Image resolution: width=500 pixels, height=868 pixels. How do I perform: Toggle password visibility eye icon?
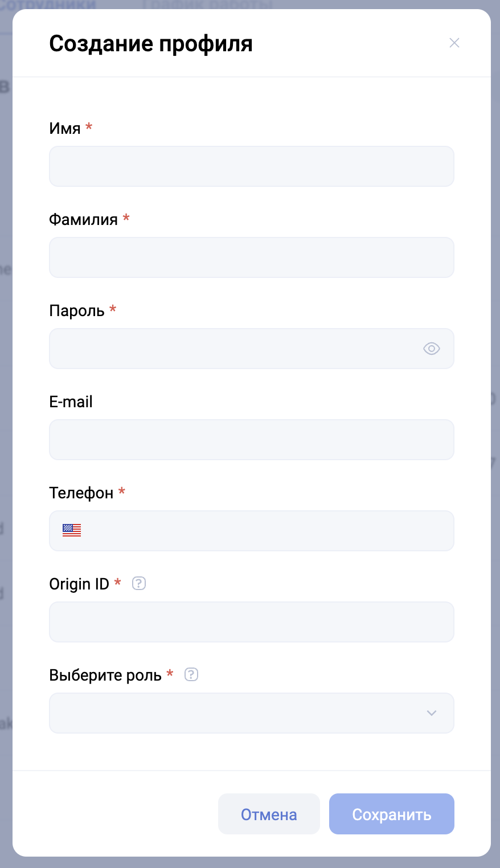(x=431, y=349)
